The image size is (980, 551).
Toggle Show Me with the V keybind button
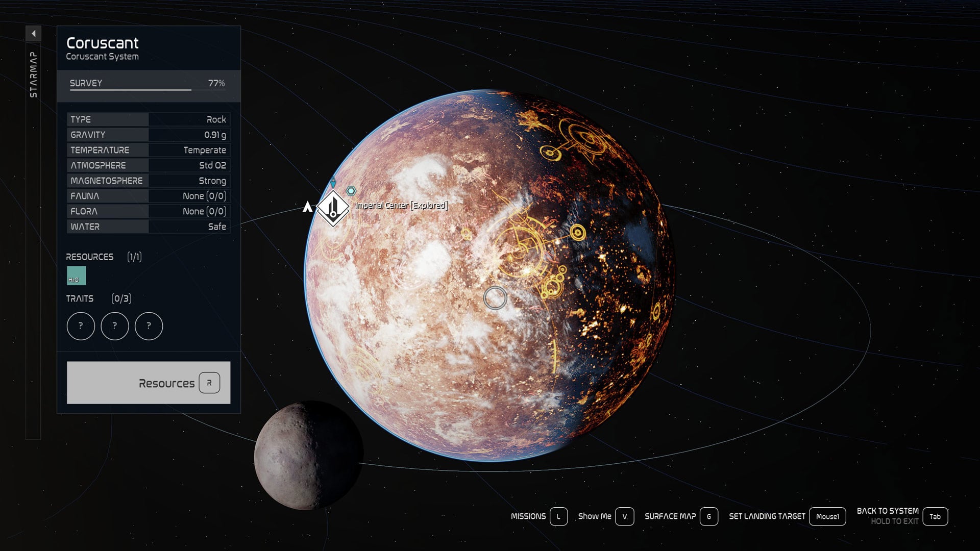click(624, 516)
